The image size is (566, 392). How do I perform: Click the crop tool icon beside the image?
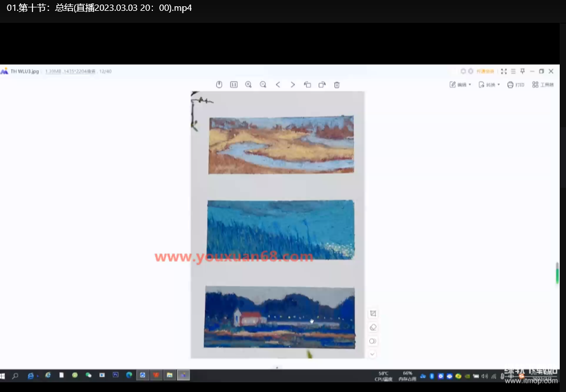(373, 313)
